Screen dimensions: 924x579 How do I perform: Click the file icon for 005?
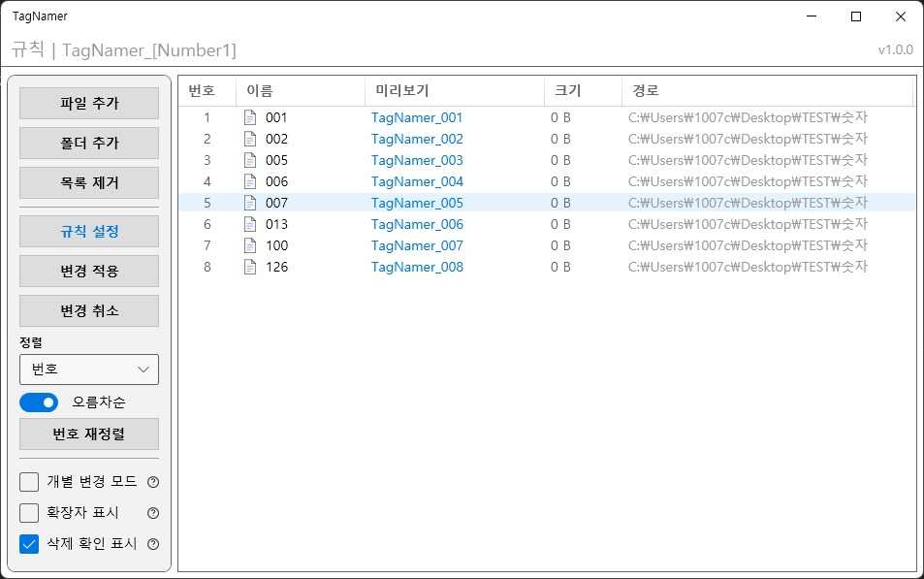[x=250, y=160]
